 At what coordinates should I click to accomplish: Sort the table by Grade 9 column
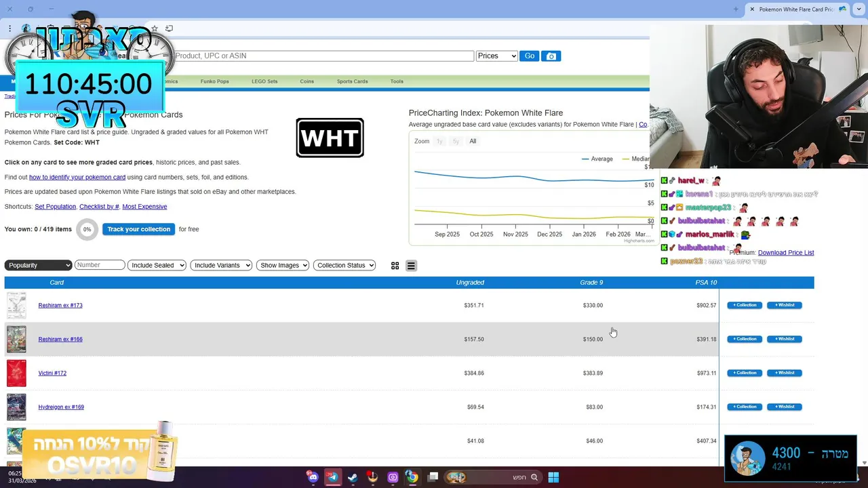[x=591, y=283]
